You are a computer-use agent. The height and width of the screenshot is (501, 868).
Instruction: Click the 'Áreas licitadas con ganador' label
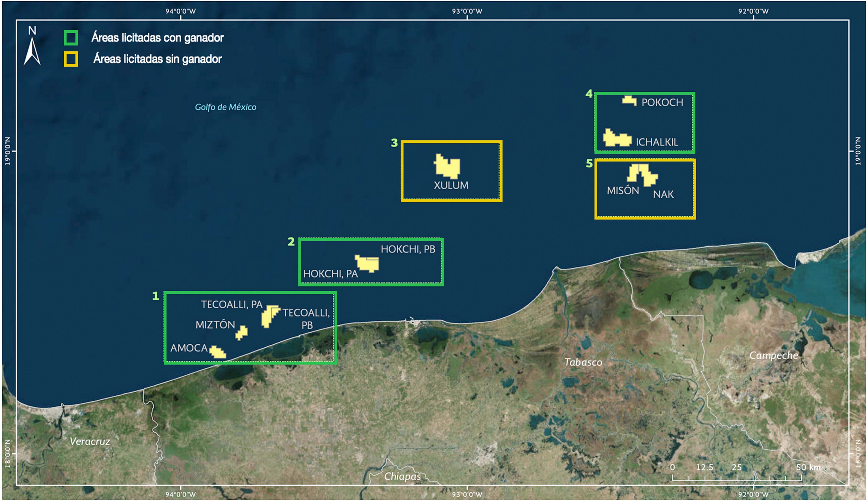click(158, 38)
